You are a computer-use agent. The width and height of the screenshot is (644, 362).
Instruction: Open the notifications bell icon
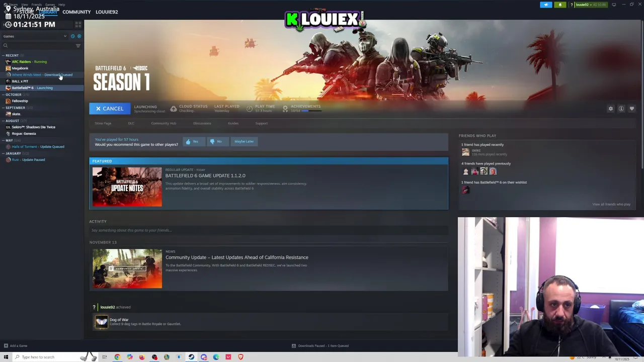pos(560,5)
